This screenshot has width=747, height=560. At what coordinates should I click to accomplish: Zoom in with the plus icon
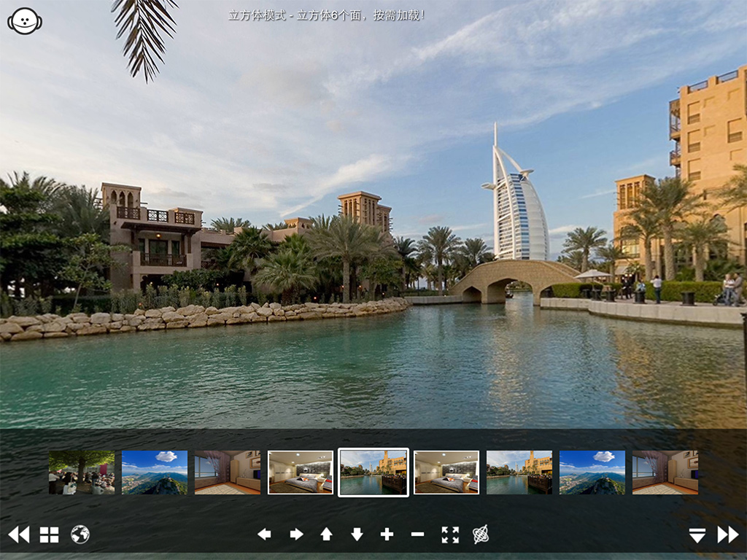click(x=387, y=534)
